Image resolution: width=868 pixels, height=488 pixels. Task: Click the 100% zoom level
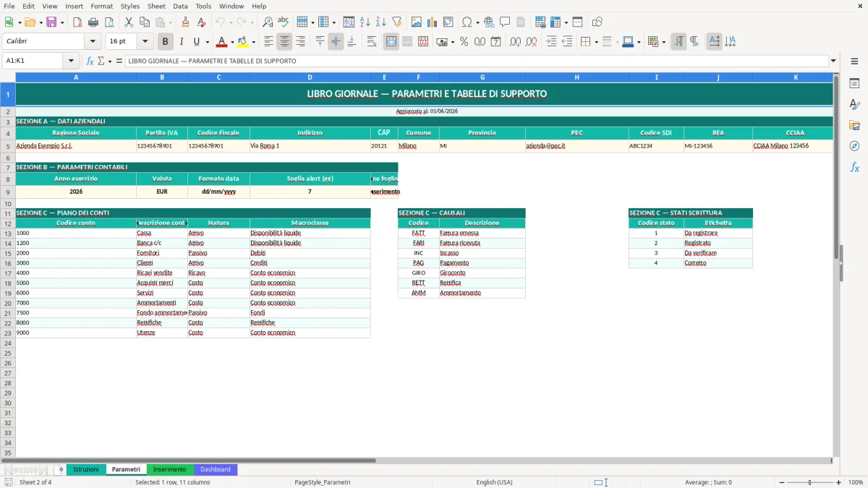click(856, 482)
